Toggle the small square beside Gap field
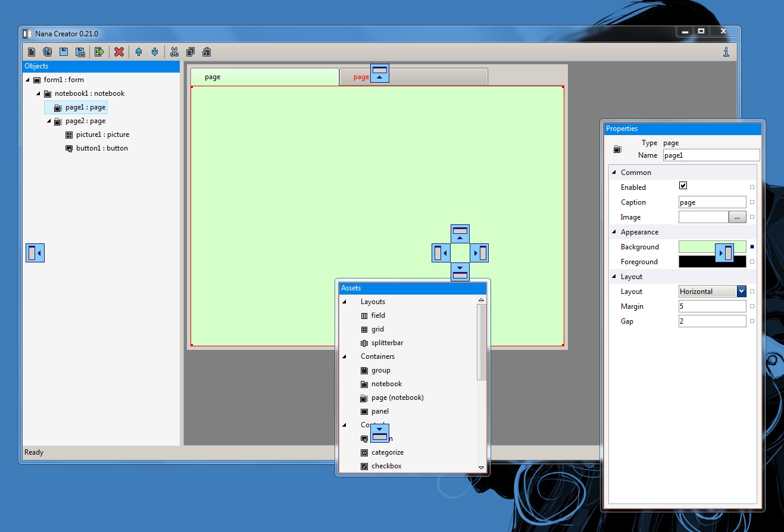The image size is (784, 532). pyautogui.click(x=752, y=321)
